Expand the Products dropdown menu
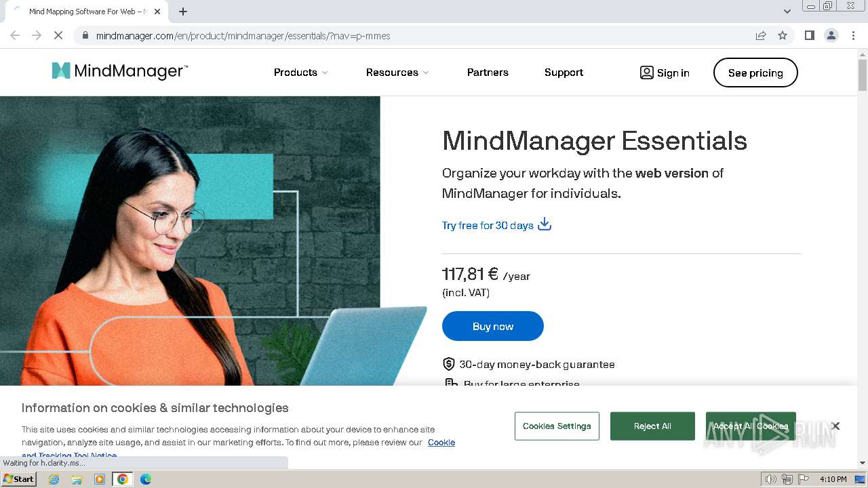 coord(301,73)
